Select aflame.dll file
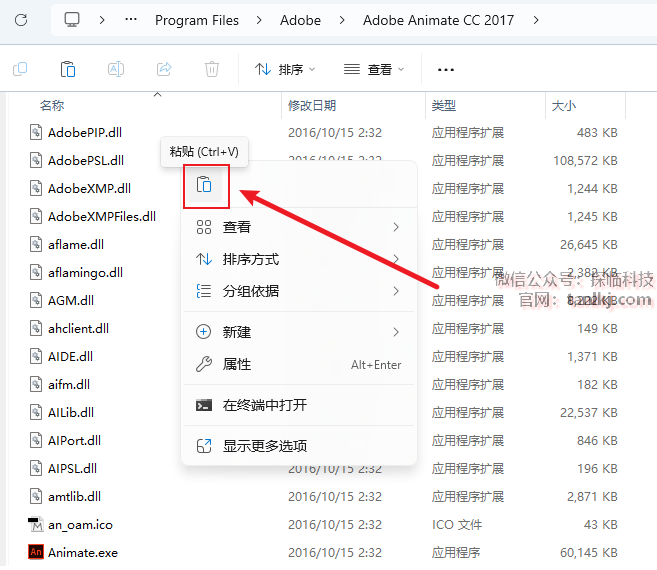Viewport: 657px width, 570px height. point(76,244)
